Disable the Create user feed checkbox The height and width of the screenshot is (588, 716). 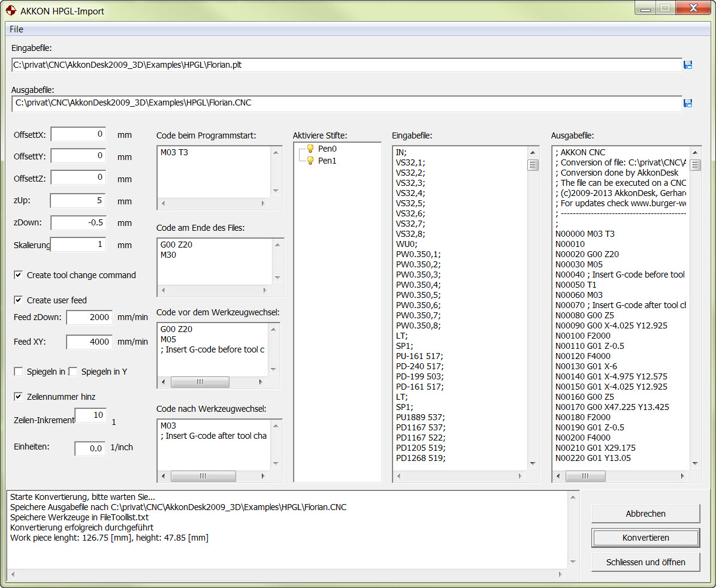point(19,300)
